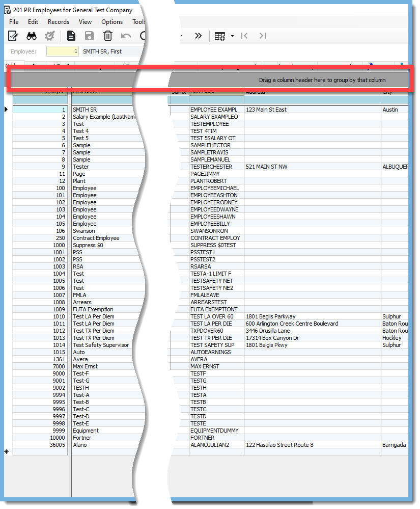420x509 pixels.
Task: Click current row indicator arrow for row 1
Action: pos(6,110)
